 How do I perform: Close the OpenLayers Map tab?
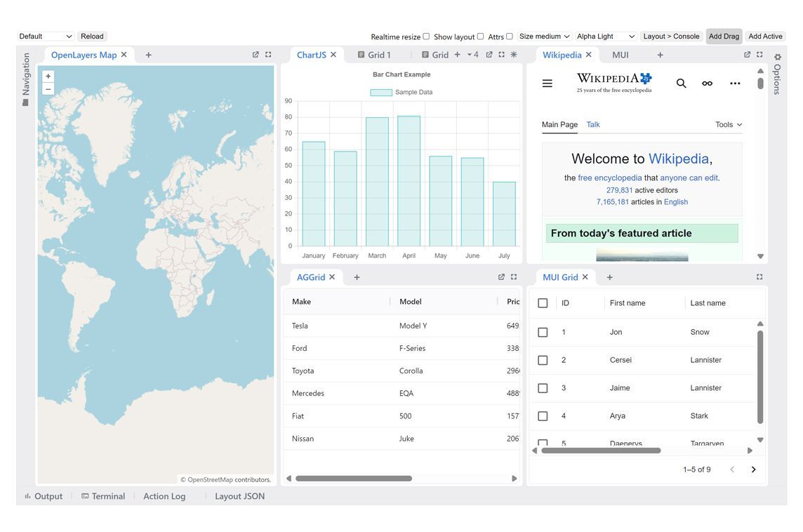coord(124,54)
